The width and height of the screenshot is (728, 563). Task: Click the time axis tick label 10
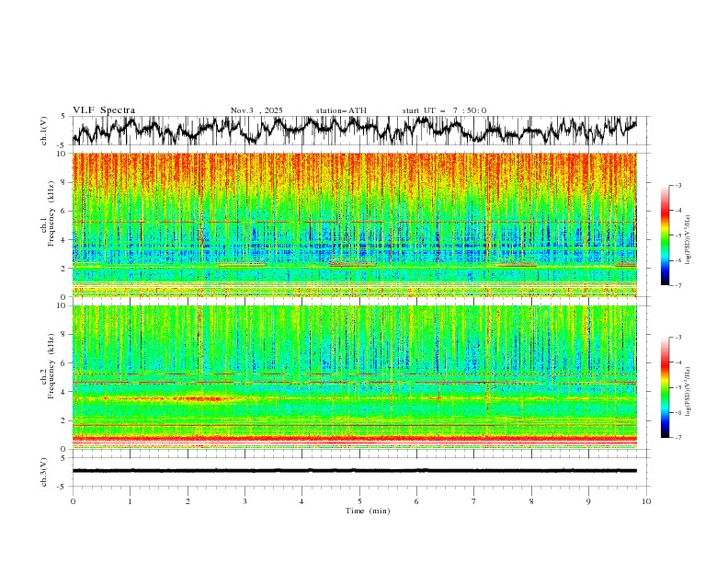tap(646, 501)
